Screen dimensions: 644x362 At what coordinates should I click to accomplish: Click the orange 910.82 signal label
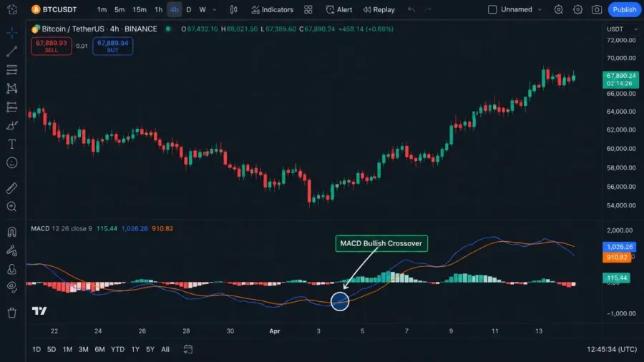pos(617,258)
